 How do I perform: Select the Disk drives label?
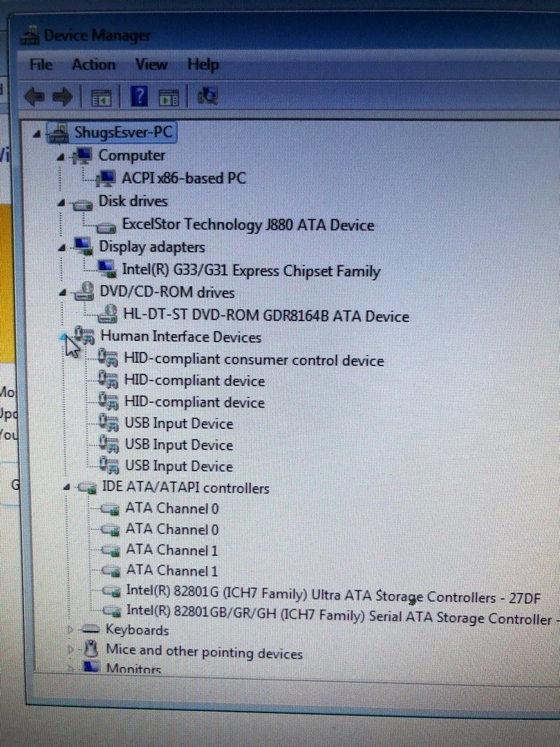pyautogui.click(x=133, y=201)
